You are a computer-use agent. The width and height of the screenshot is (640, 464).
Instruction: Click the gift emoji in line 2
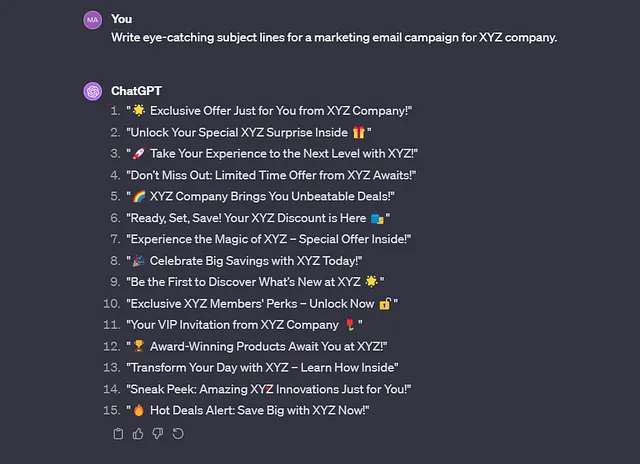[x=358, y=132]
